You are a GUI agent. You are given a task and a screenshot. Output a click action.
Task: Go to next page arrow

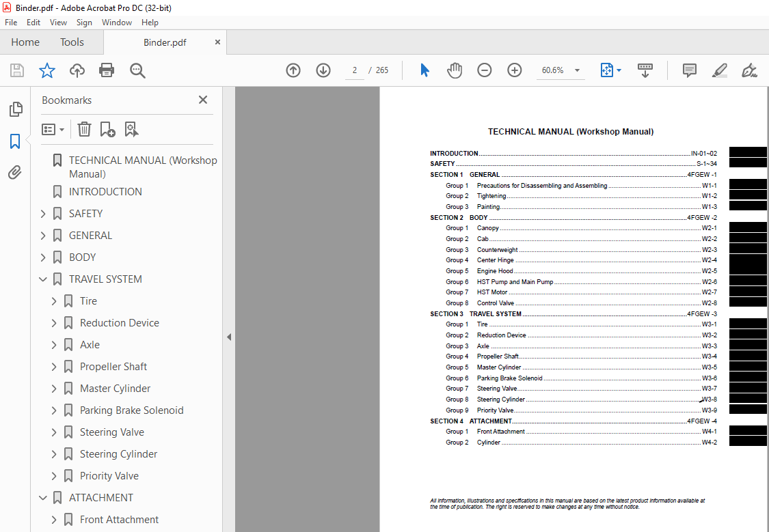323,70
